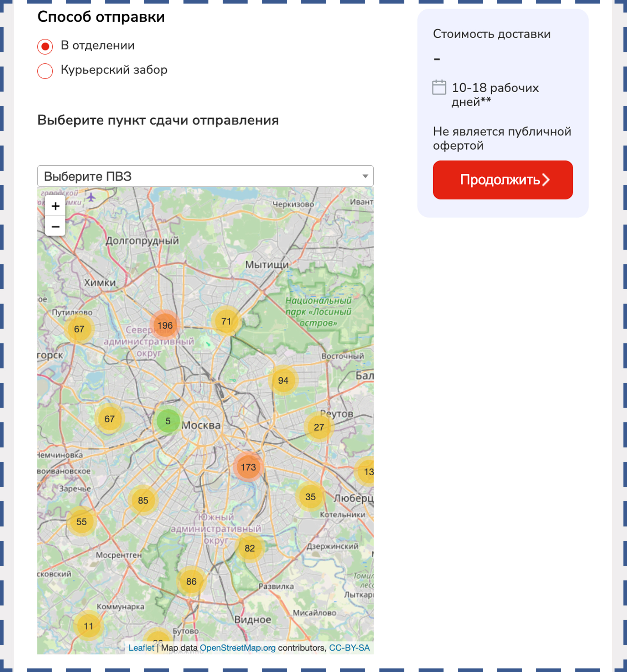Click the green 5 cluster near Москва
This screenshot has width=627, height=672.
click(168, 421)
